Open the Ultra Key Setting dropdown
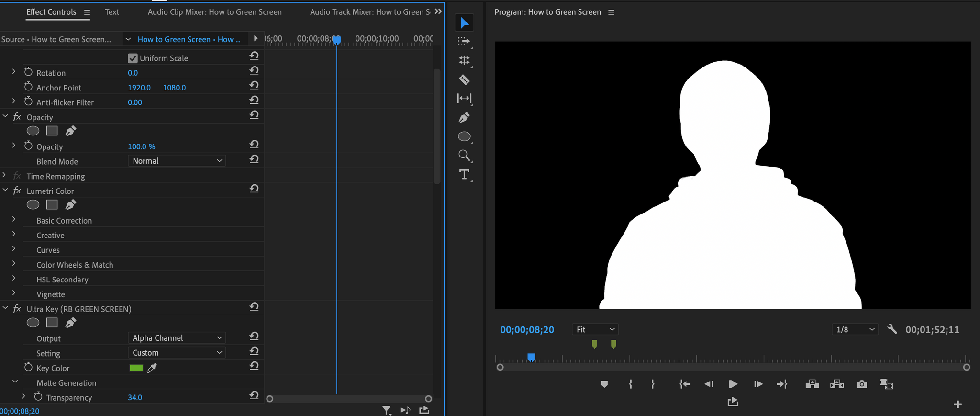The image size is (980, 416). (177, 353)
